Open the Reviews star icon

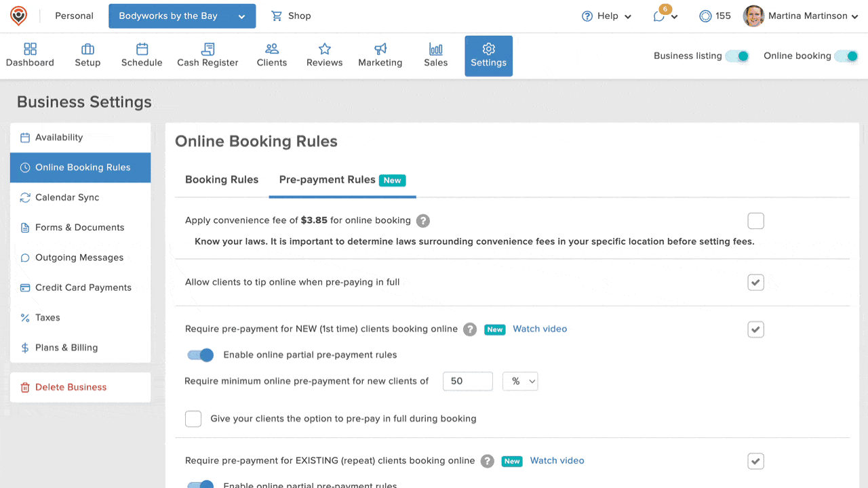click(325, 49)
